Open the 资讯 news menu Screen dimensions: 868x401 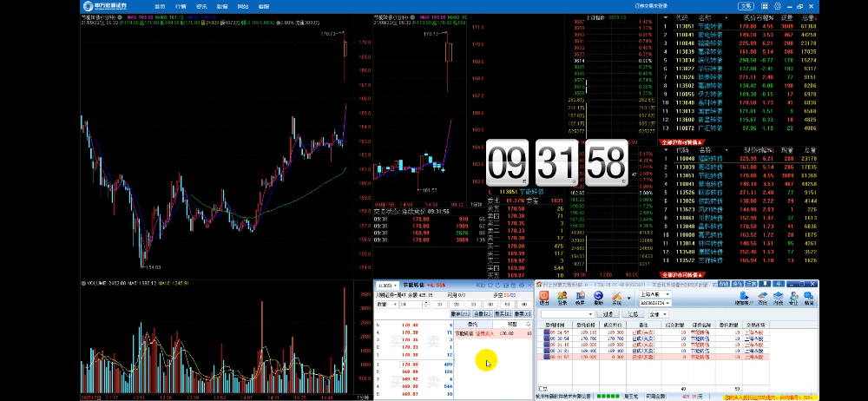pos(201,6)
